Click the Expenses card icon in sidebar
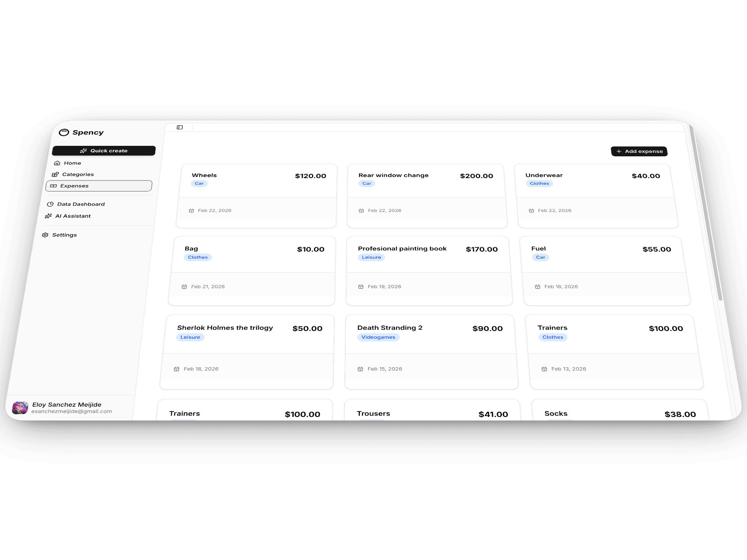This screenshot has width=747, height=560. coord(53,185)
